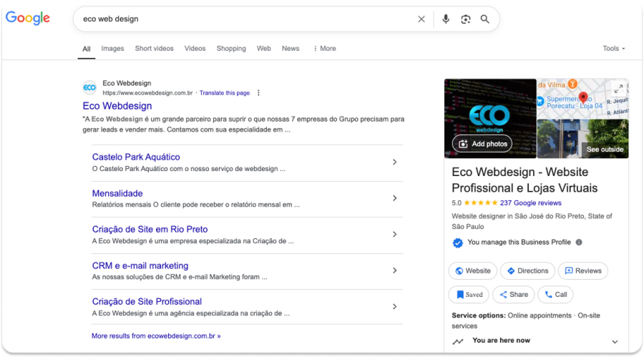
Task: Open the Videos tab
Action: pyautogui.click(x=195, y=49)
